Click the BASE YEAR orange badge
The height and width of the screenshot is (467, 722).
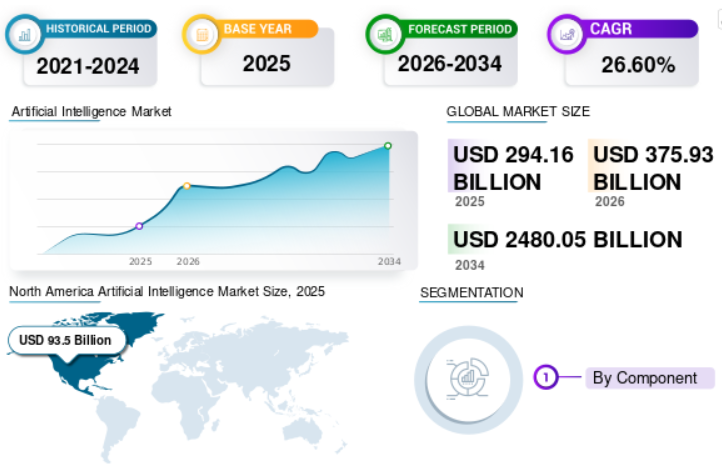(x=265, y=29)
